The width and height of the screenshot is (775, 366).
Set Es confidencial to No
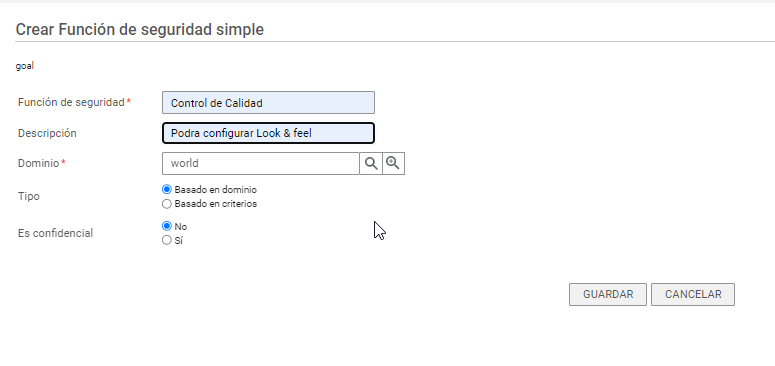pyautogui.click(x=167, y=226)
